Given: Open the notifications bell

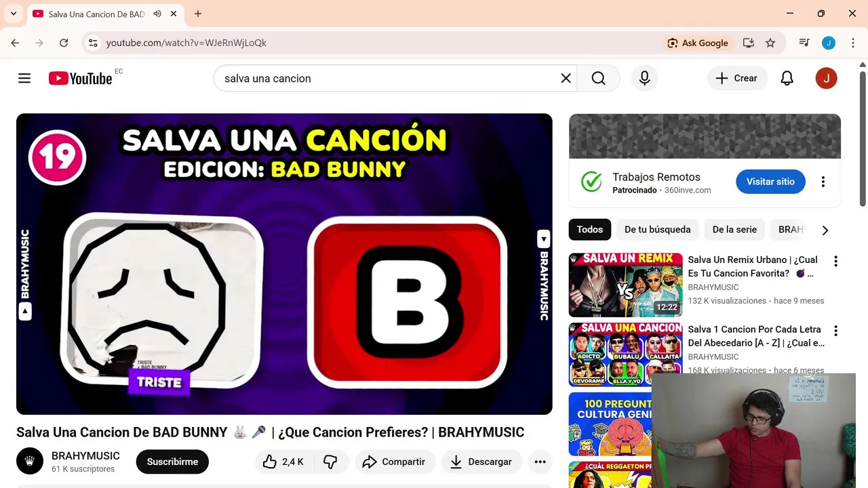Looking at the screenshot, I should tap(787, 78).
